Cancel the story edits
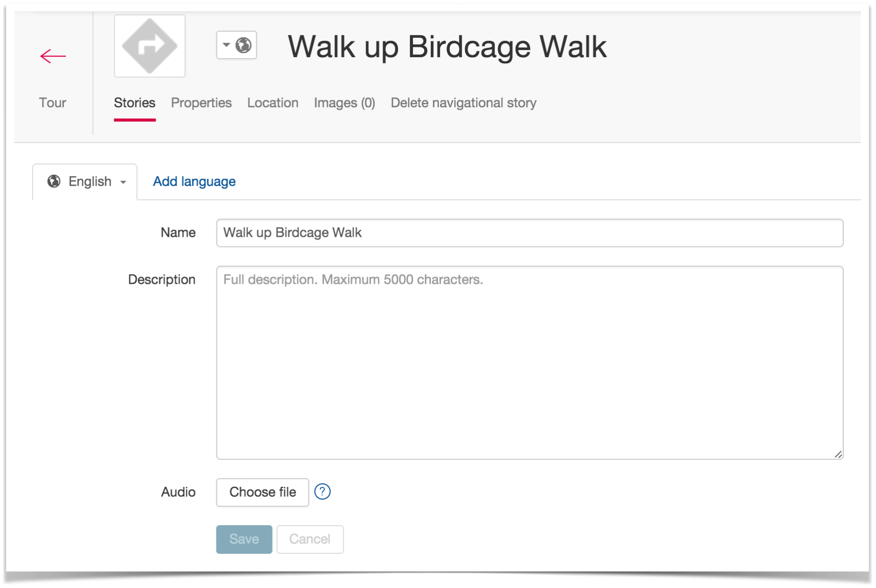This screenshot has height=588, width=876. point(310,539)
